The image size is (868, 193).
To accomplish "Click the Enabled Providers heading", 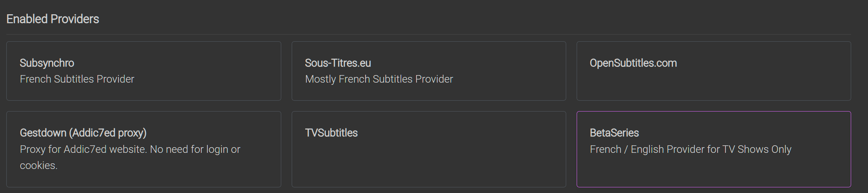I will (52, 19).
